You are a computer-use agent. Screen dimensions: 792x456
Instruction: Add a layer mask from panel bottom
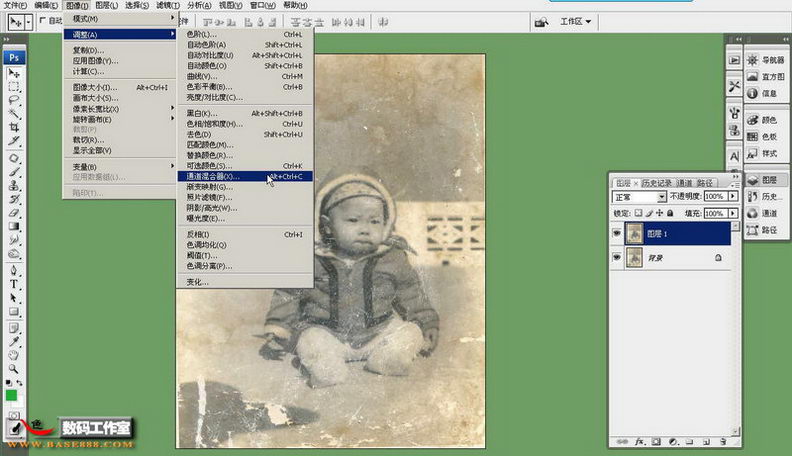[656, 441]
